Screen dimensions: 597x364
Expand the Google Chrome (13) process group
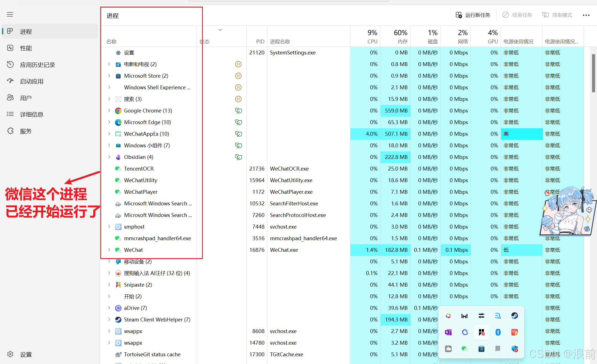109,111
